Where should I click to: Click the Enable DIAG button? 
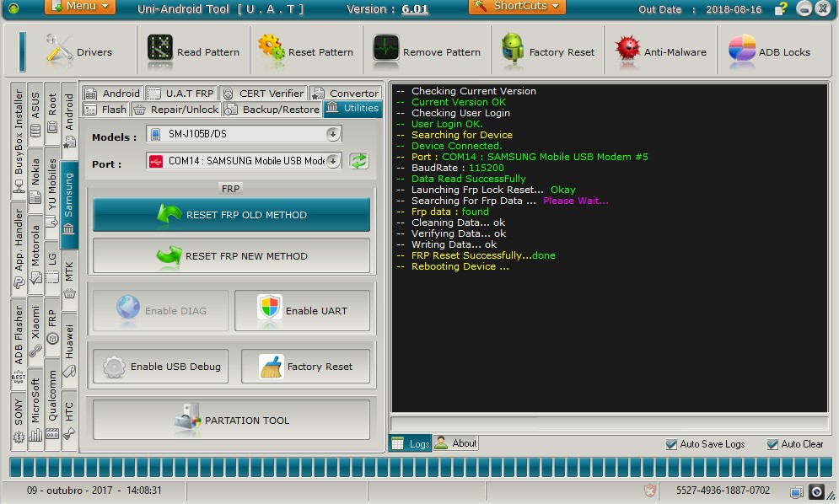[x=160, y=310]
